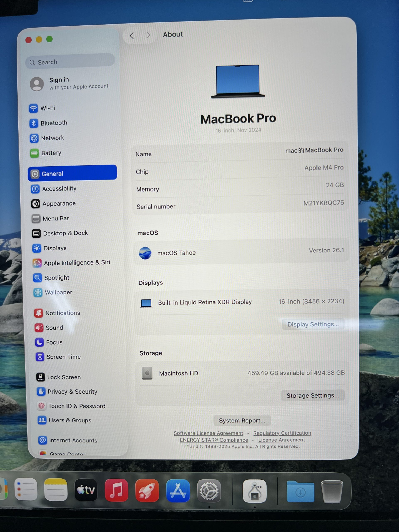Open the Notifications settings pane
Image resolution: width=399 pixels, height=532 pixels.
63,313
